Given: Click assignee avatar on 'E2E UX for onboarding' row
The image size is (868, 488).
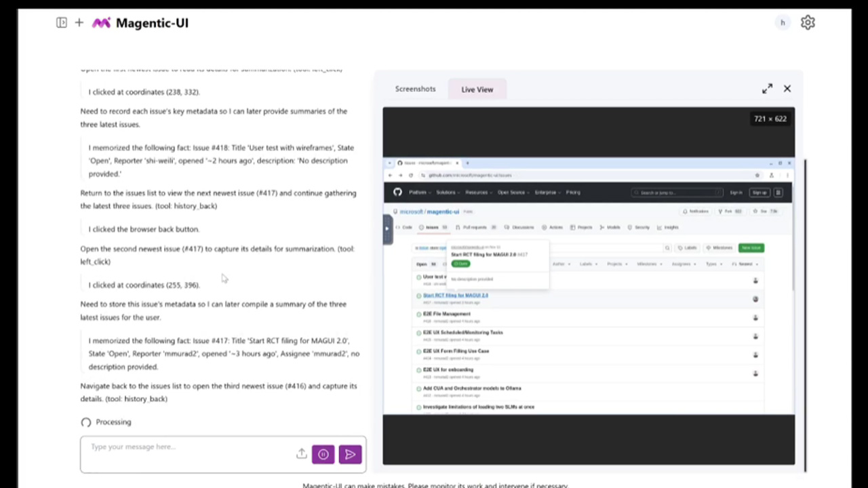Looking at the screenshot, I should pos(755,373).
